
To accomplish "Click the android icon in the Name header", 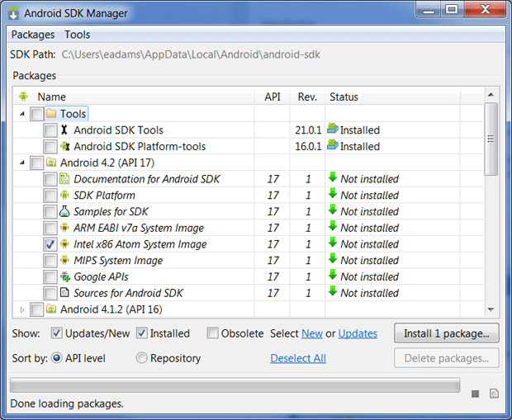I will pyautogui.click(x=23, y=97).
